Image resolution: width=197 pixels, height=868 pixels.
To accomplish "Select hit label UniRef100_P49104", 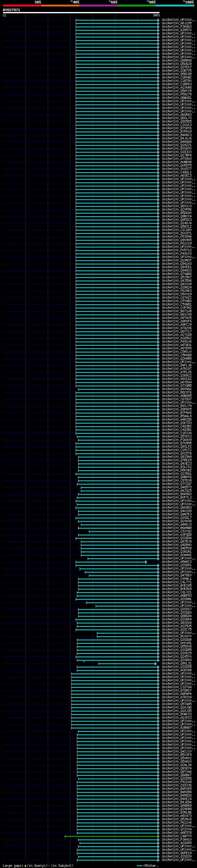I will click(x=177, y=342).
